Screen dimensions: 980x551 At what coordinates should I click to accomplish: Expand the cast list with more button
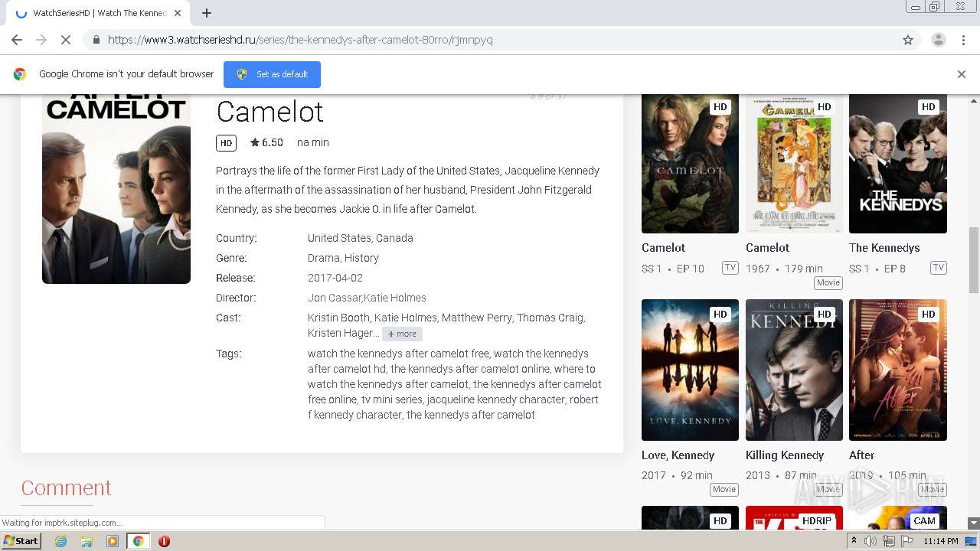click(402, 334)
